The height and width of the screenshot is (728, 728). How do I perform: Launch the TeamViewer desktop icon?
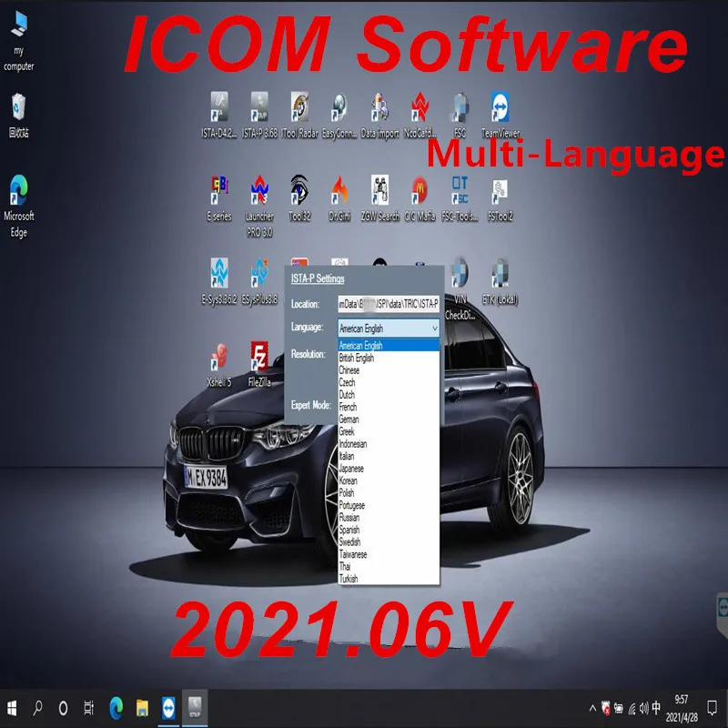[500, 115]
